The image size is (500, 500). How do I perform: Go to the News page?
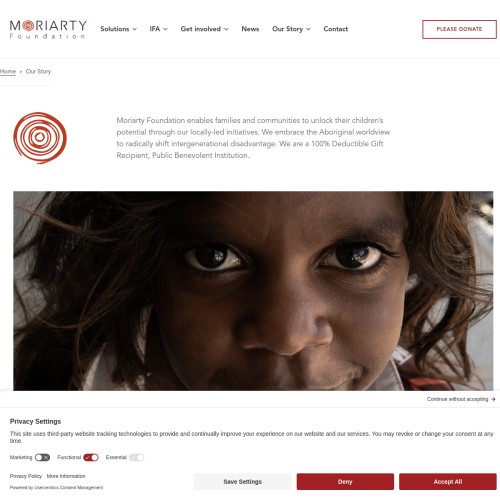250,29
